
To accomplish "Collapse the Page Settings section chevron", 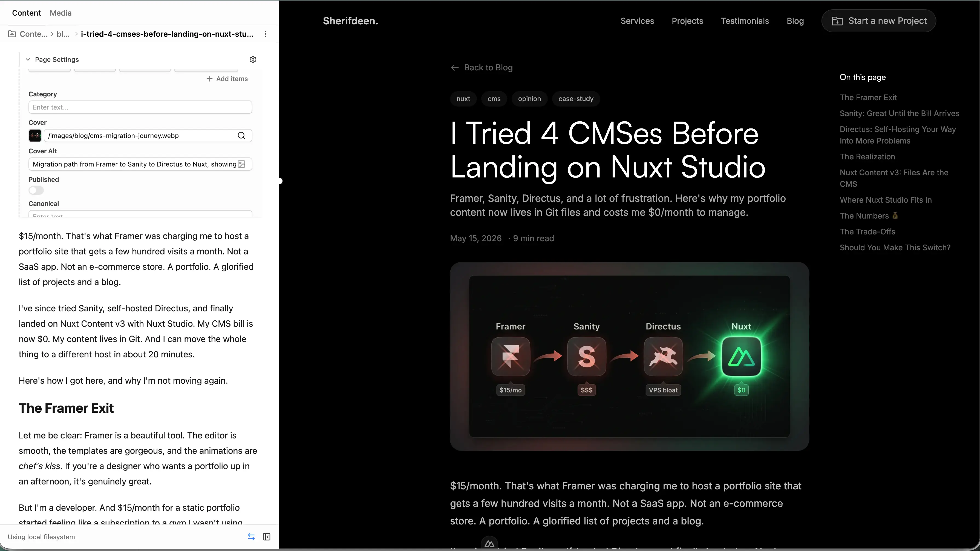I will click(x=28, y=59).
